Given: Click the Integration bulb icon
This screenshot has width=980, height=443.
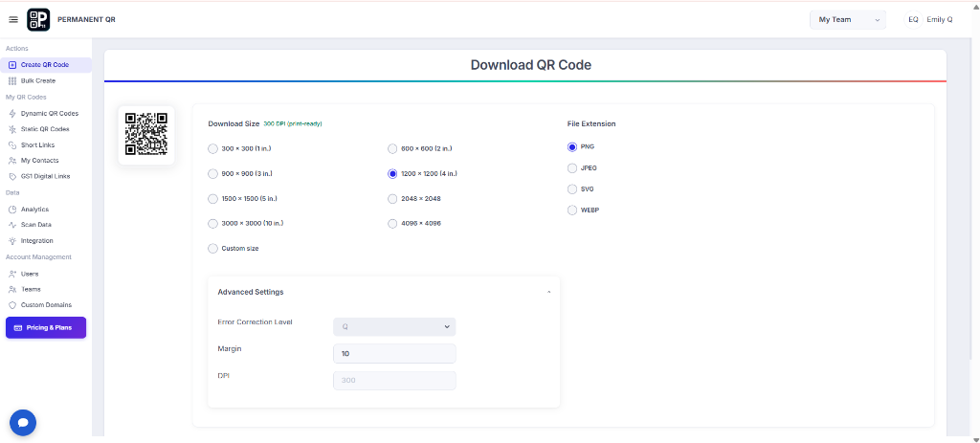Looking at the screenshot, I should point(12,240).
